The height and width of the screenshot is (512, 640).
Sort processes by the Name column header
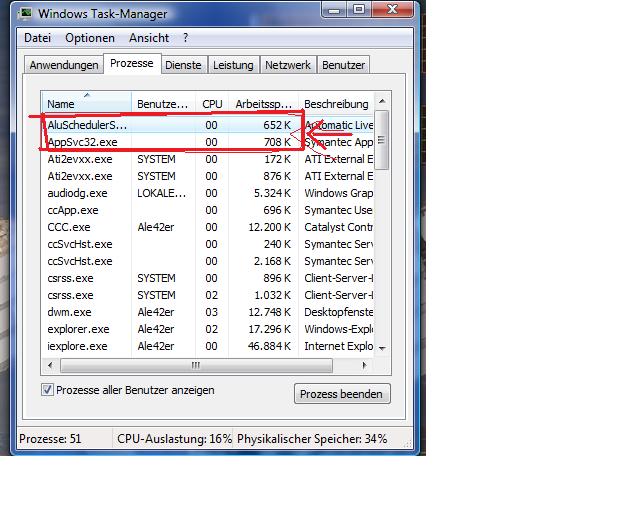86,104
